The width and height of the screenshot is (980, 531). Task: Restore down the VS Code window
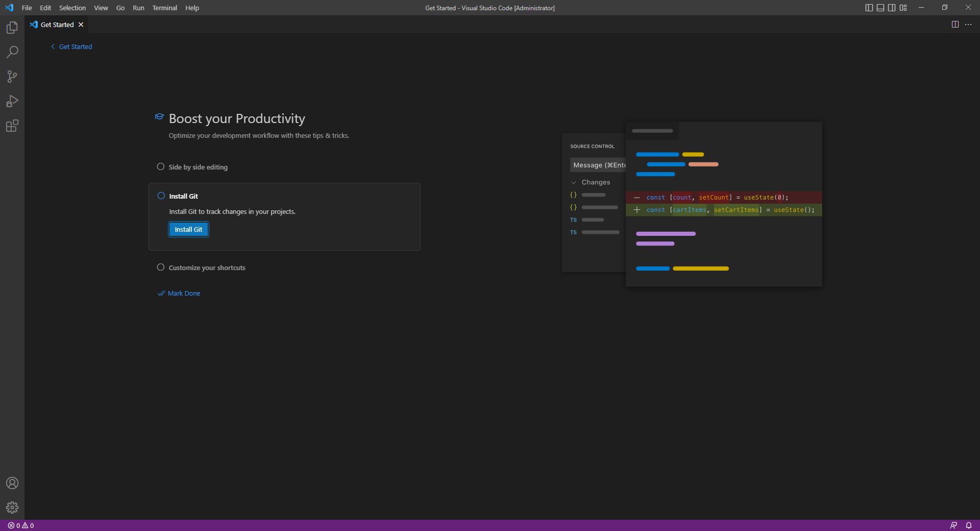[x=945, y=8]
